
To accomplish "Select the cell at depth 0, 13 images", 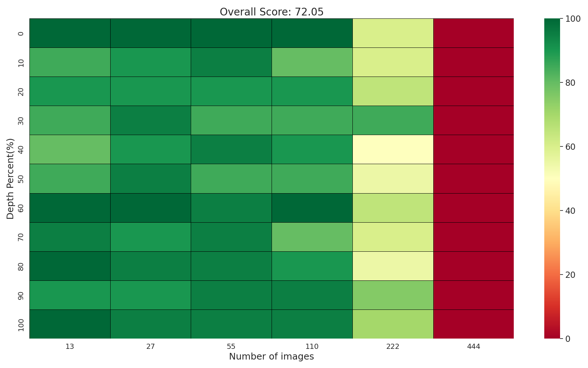I will pyautogui.click(x=70, y=33).
